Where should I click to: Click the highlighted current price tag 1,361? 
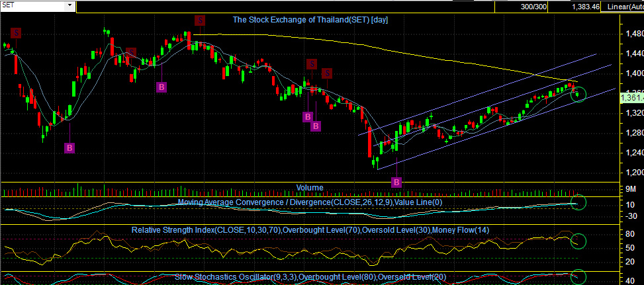coord(631,98)
